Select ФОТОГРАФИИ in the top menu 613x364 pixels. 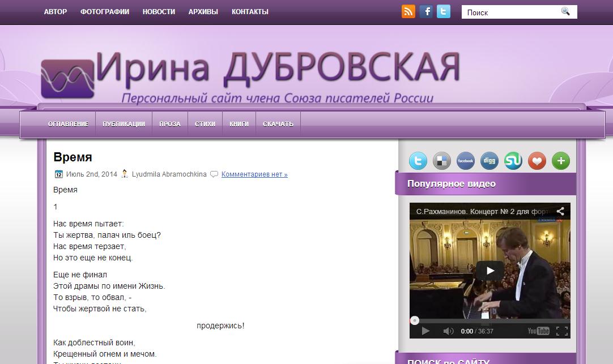[x=105, y=11]
